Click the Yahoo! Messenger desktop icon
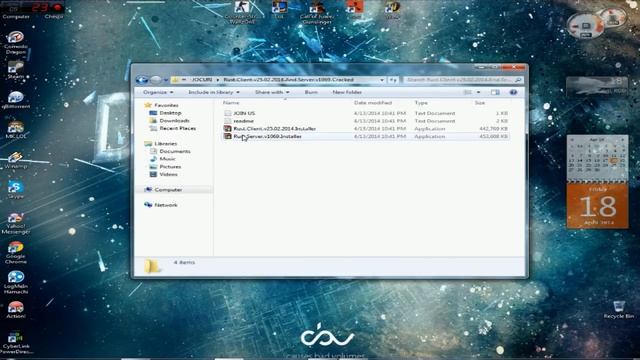This screenshot has height=360, width=640. 16,223
